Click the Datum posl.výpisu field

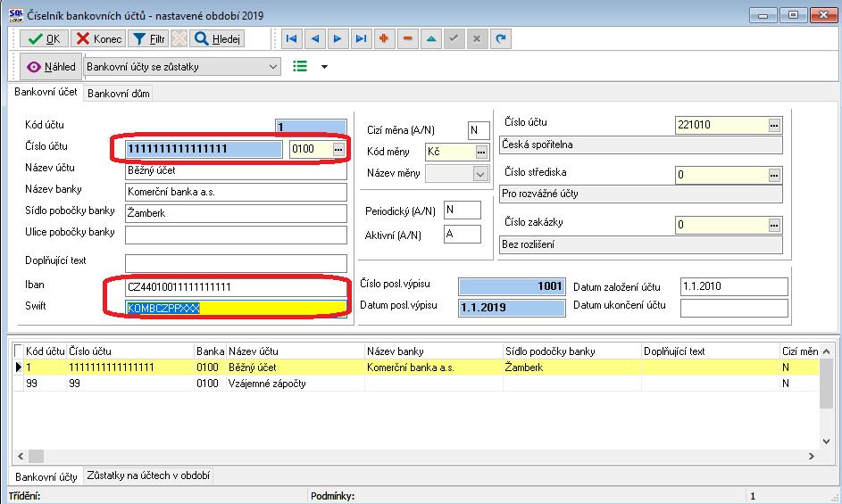coord(512,308)
